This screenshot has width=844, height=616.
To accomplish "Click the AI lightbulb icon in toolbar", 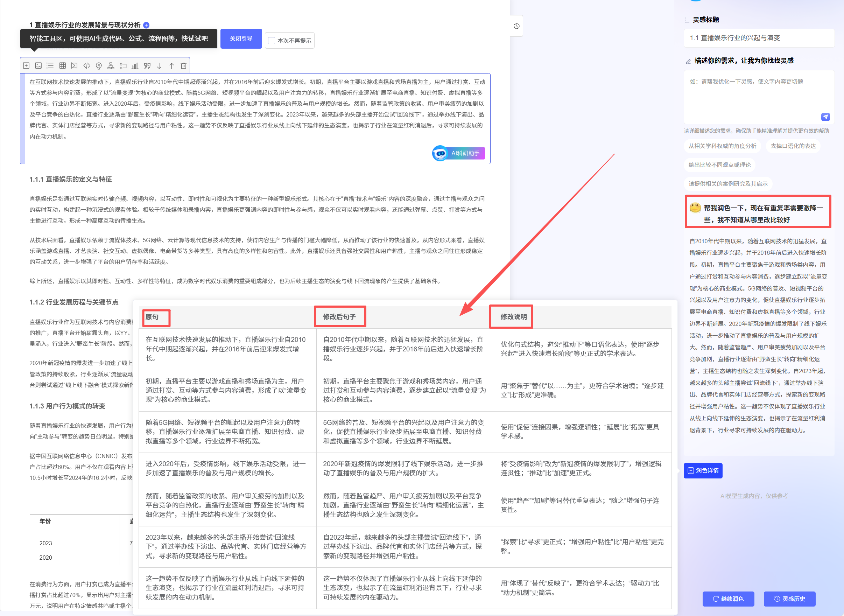I will (x=98, y=66).
